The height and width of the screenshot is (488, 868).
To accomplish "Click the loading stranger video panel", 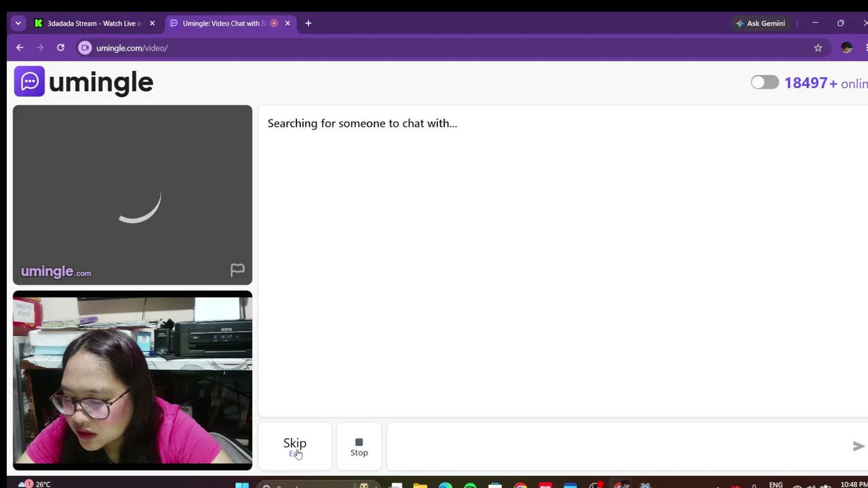I will pos(132,195).
